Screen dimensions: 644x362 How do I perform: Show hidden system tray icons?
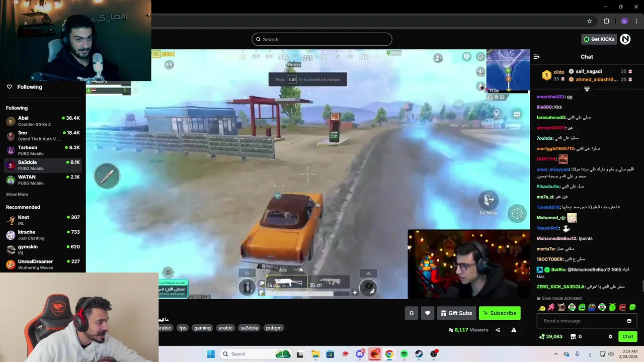pos(555,354)
